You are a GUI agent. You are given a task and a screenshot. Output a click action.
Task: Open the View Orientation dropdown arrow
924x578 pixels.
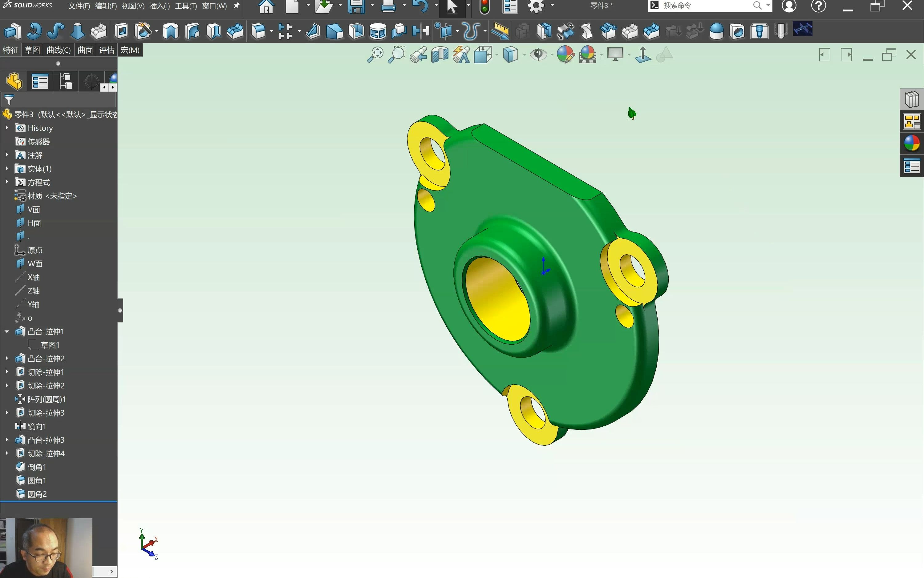[x=497, y=55]
